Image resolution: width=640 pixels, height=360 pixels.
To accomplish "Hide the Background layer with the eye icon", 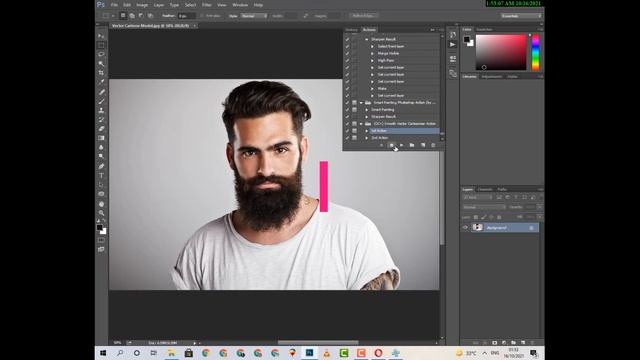I will click(465, 228).
